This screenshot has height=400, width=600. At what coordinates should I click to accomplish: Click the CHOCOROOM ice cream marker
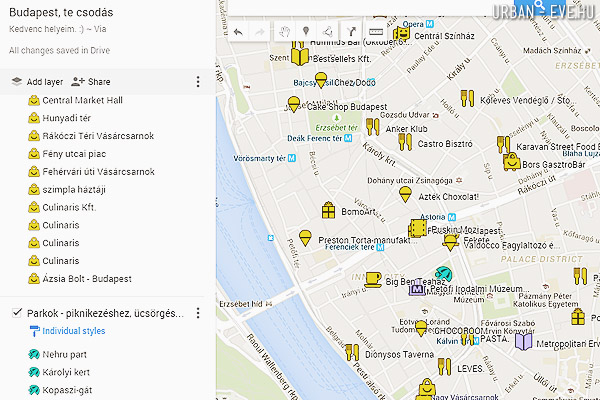pos(421,328)
